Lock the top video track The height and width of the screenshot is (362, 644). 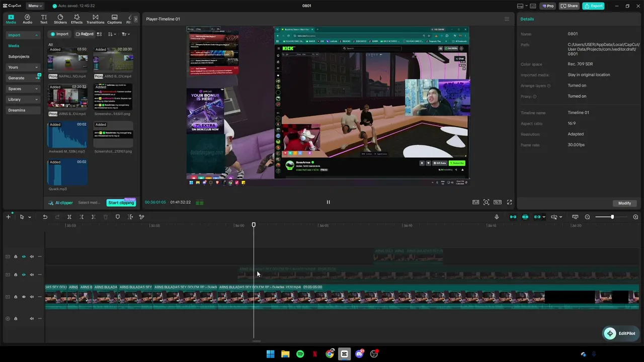pyautogui.click(x=16, y=256)
